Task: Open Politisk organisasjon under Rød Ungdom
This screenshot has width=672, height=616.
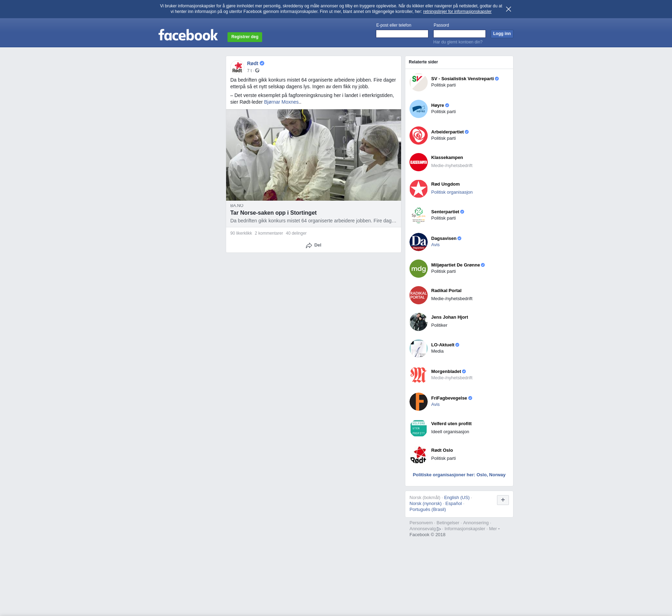Action: [452, 192]
